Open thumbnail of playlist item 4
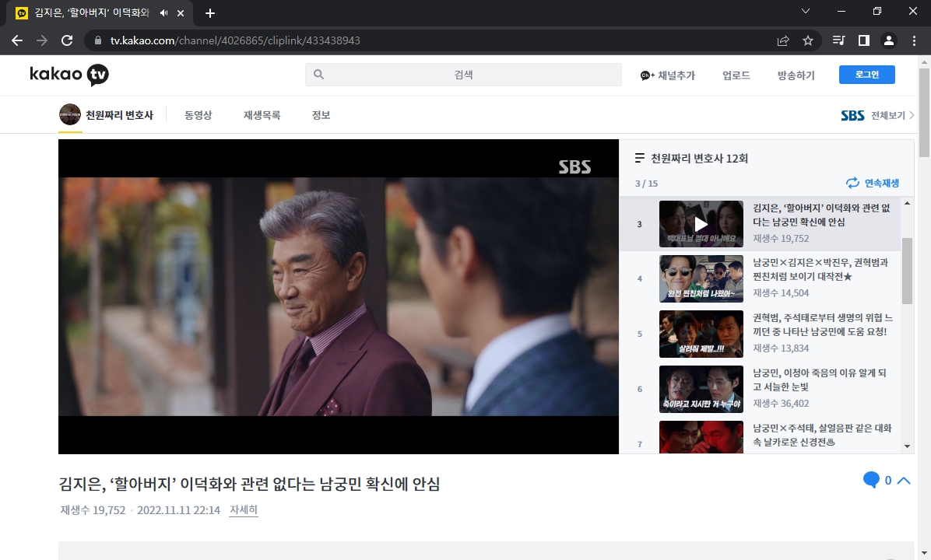The width and height of the screenshot is (931, 560). tap(701, 278)
